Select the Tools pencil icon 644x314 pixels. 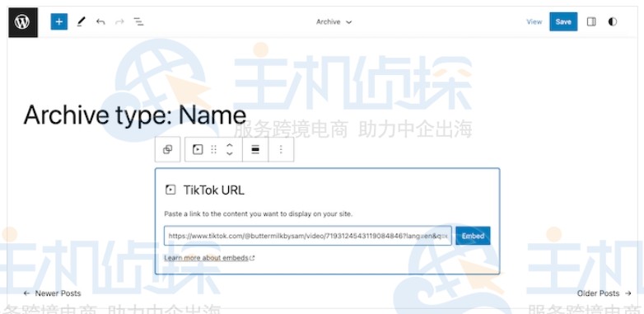[x=81, y=21]
